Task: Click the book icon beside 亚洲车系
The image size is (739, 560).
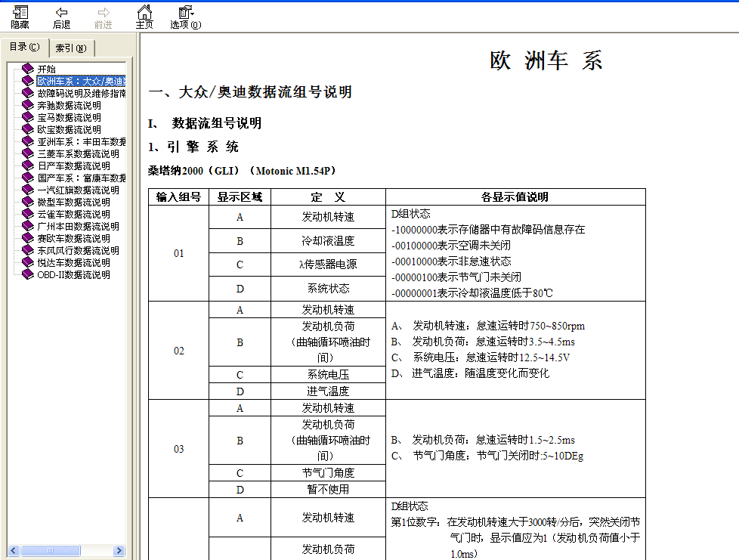Action: (x=28, y=141)
